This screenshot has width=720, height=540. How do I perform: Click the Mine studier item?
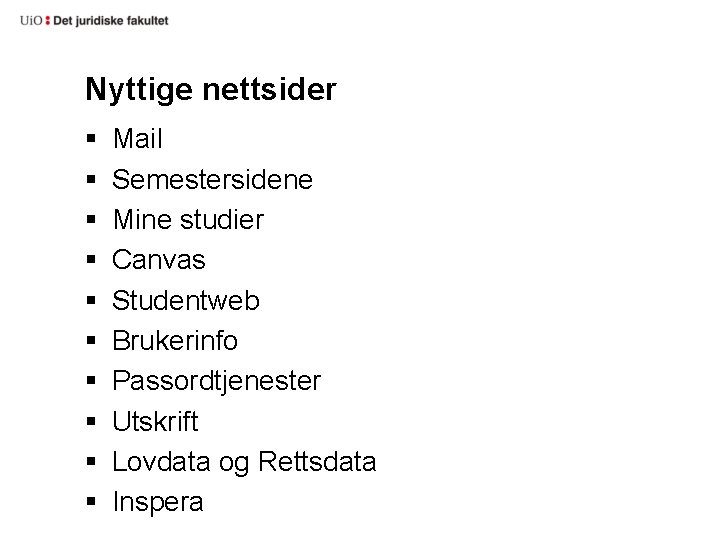point(188,220)
